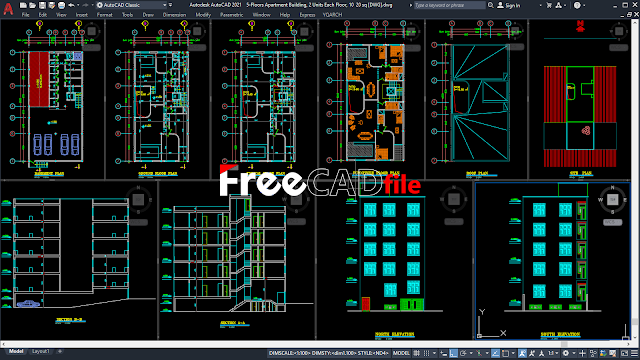
Task: Open the Express menu
Action: click(x=307, y=15)
